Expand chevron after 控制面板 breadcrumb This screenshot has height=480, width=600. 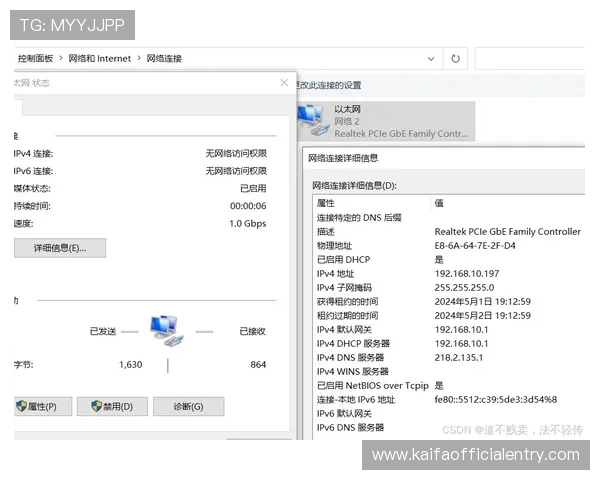pos(61,58)
